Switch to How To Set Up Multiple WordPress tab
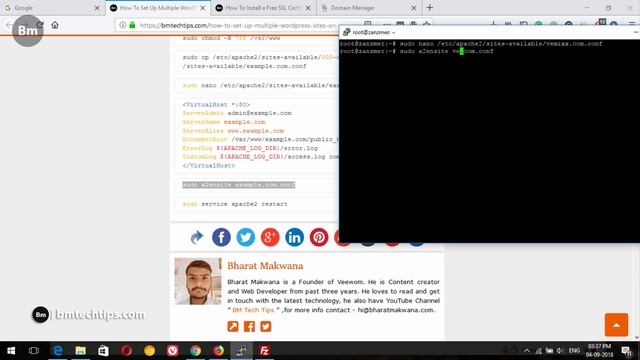This screenshot has height=360, width=640. pyautogui.click(x=157, y=8)
